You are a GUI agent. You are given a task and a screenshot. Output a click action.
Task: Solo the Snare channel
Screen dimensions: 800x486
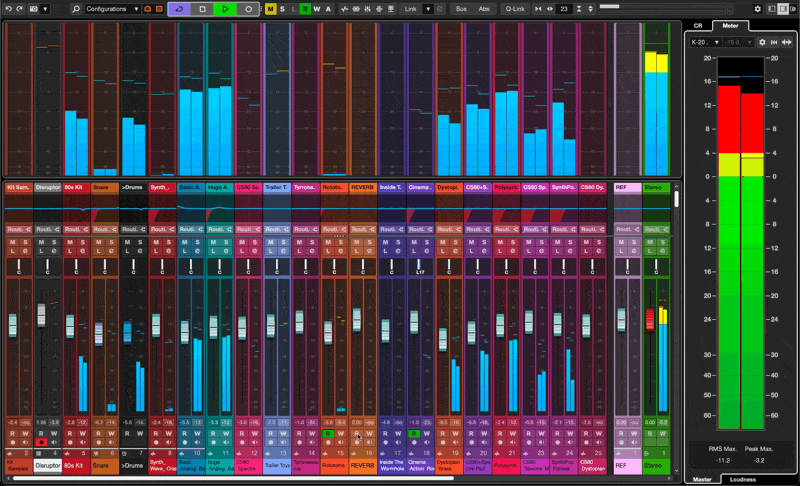pos(112,241)
